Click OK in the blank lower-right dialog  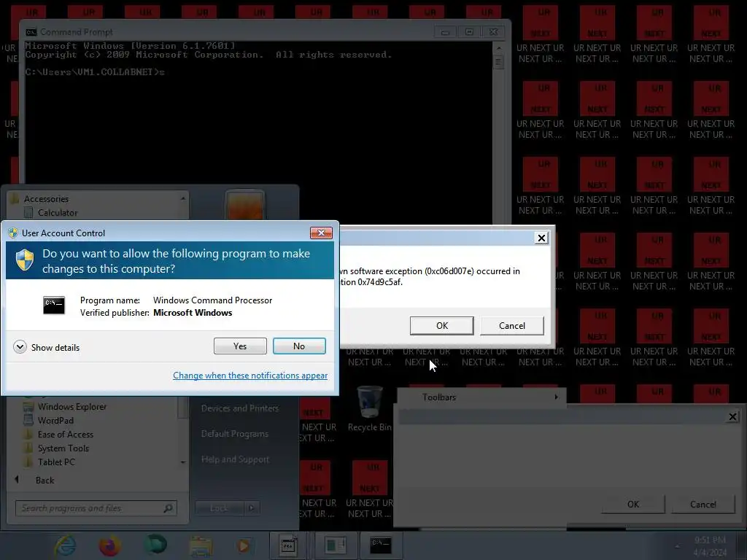633,505
